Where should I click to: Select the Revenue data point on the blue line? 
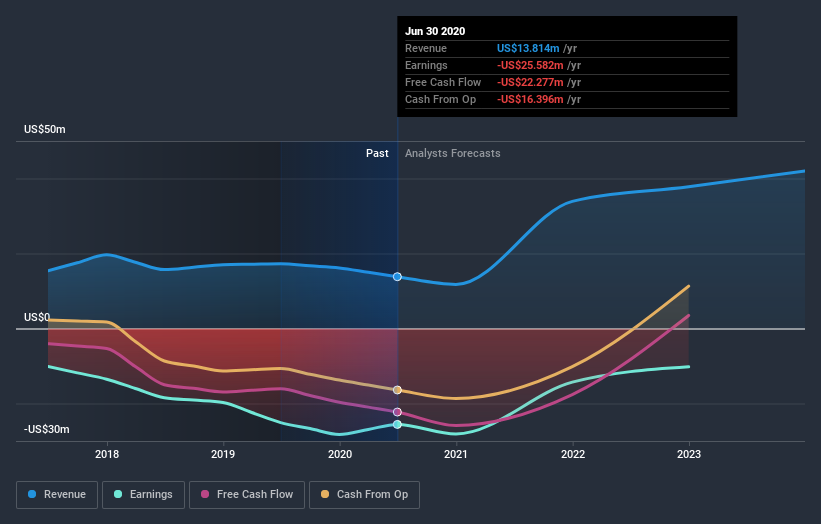point(397,276)
